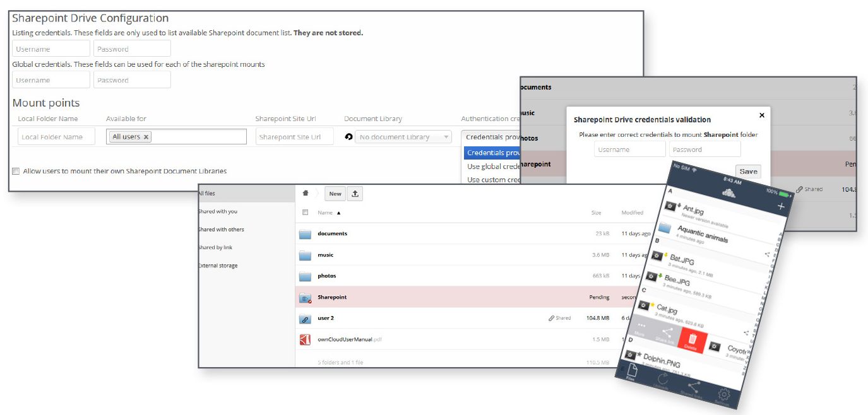
Task: Click the upload icon button
Action: [355, 194]
